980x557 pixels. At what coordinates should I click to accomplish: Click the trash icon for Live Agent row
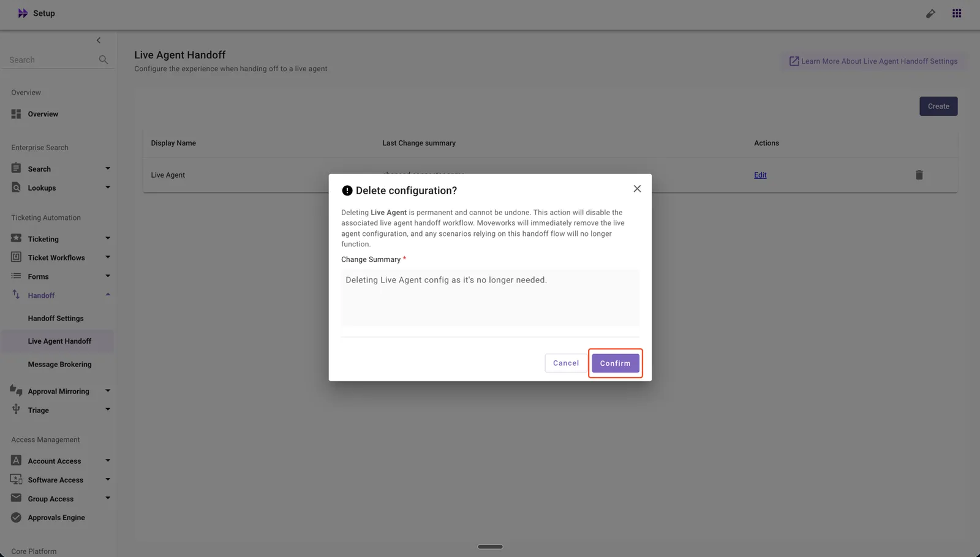[919, 175]
